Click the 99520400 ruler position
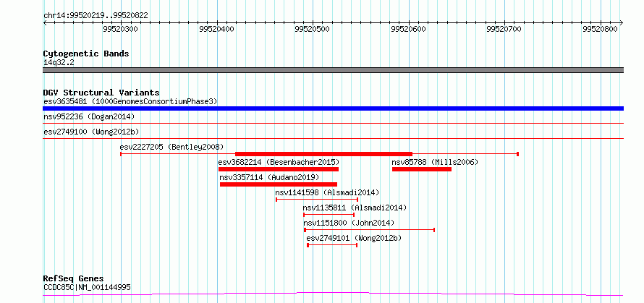The image size is (644, 303). point(216,29)
